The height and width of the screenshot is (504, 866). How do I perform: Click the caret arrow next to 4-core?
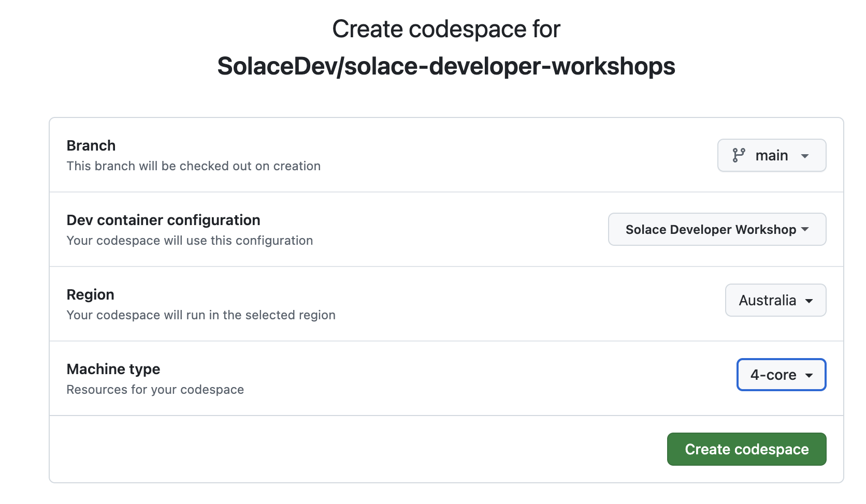click(x=809, y=375)
